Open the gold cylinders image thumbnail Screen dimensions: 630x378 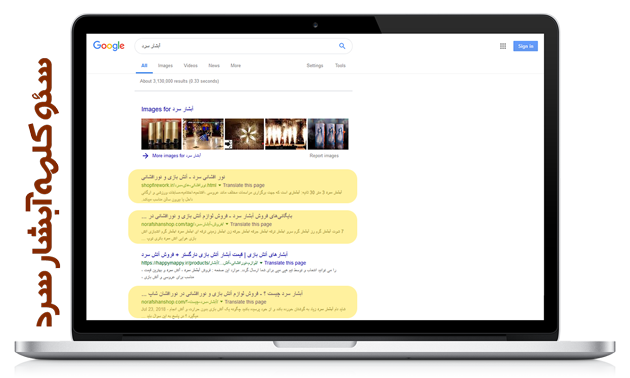[161, 134]
